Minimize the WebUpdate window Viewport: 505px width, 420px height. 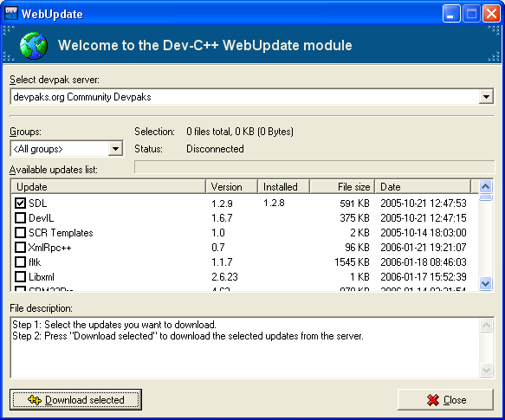pyautogui.click(x=451, y=14)
